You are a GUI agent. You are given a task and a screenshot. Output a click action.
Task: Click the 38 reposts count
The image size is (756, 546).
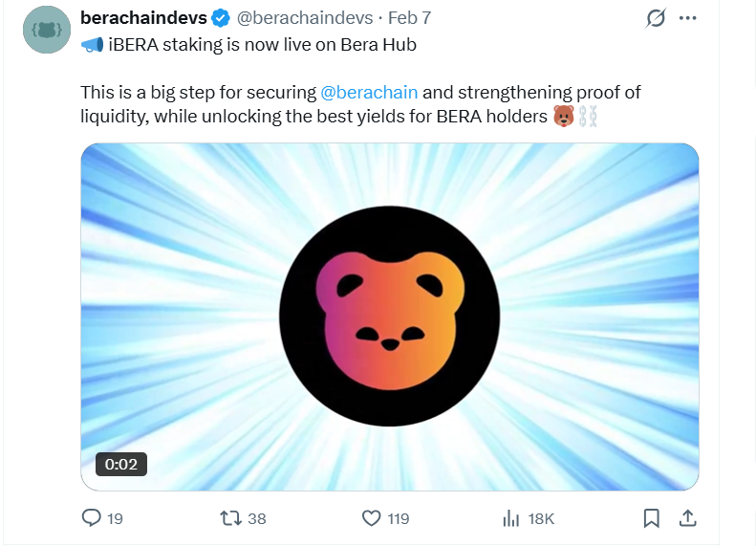(256, 518)
